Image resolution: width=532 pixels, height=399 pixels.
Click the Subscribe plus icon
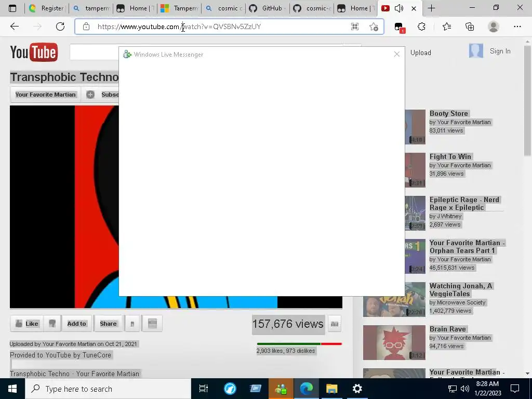[90, 95]
